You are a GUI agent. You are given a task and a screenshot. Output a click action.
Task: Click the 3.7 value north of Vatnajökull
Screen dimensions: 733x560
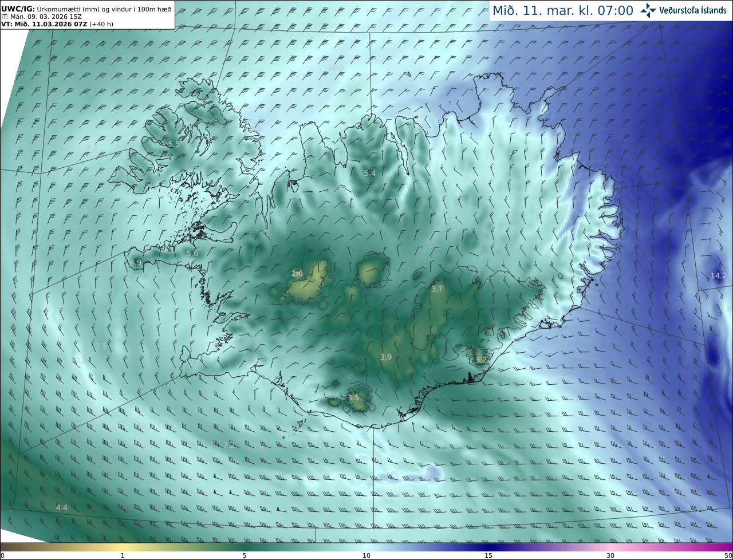(x=437, y=289)
